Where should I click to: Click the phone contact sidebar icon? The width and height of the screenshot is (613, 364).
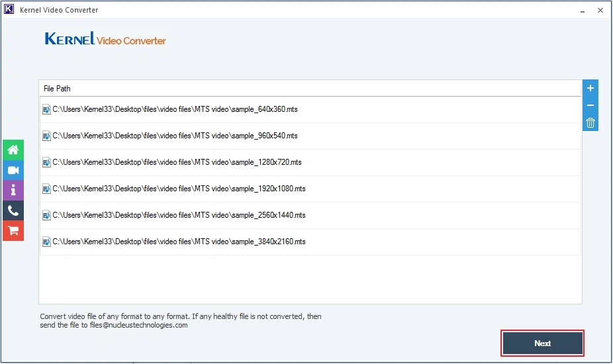coord(13,210)
